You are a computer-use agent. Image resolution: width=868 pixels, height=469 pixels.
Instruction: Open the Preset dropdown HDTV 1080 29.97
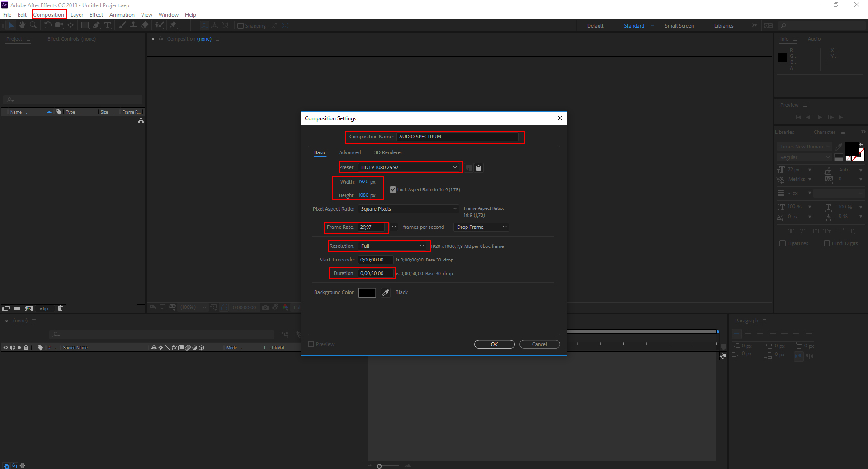(409, 167)
